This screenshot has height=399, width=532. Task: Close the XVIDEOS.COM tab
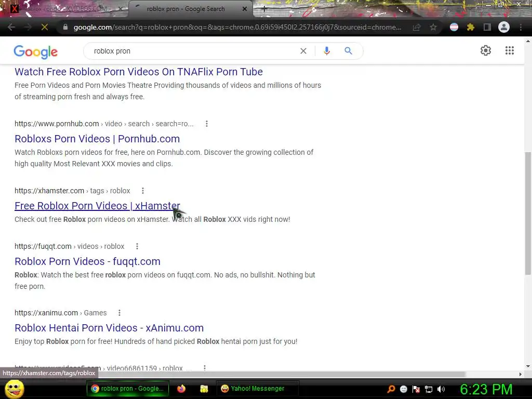pos(120,9)
